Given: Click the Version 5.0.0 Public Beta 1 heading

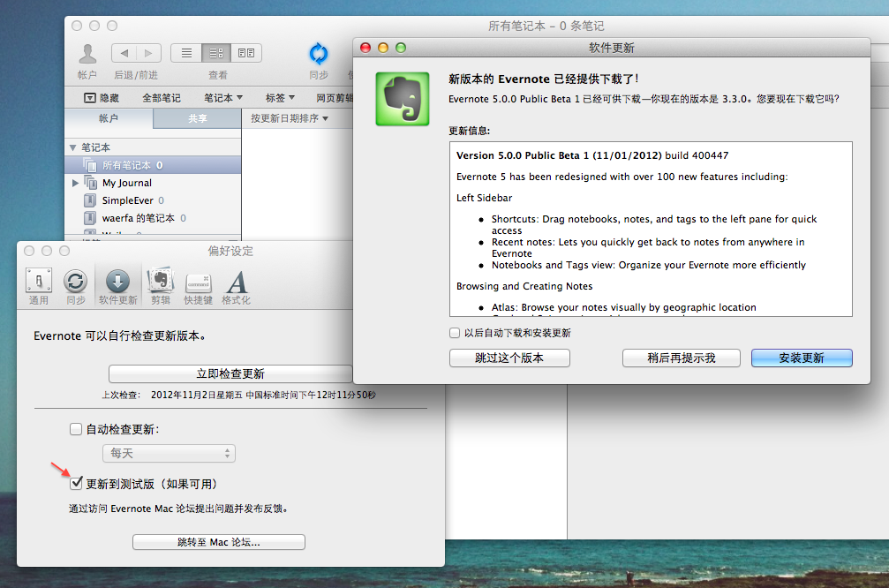Looking at the screenshot, I should point(591,155).
